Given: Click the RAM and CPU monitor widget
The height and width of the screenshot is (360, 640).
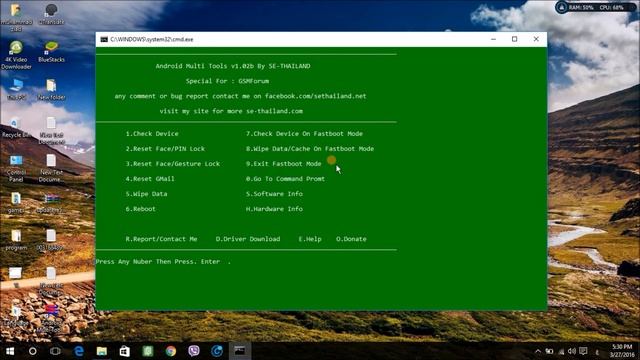Looking at the screenshot, I should coord(596,7).
